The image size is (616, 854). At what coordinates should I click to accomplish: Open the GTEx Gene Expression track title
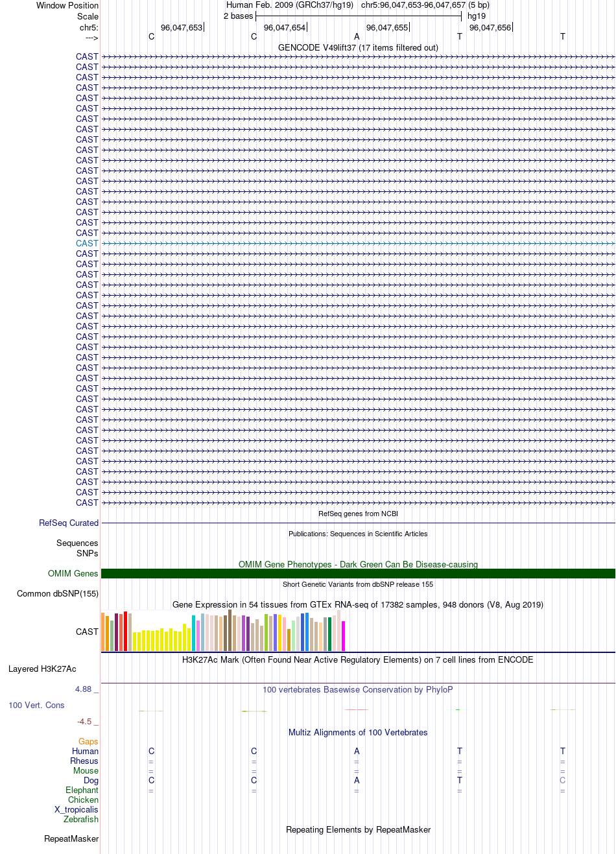click(x=358, y=604)
